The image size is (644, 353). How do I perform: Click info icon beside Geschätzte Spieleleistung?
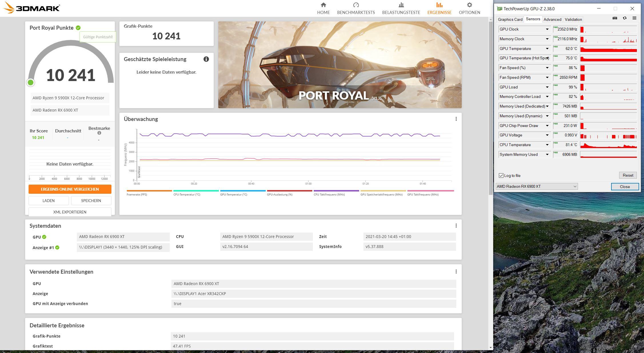point(206,59)
